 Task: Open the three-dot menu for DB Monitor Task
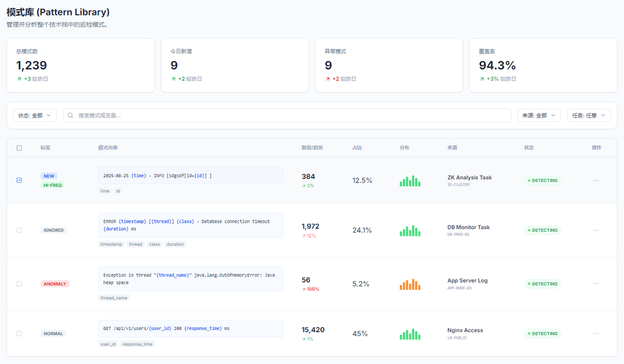tap(596, 230)
